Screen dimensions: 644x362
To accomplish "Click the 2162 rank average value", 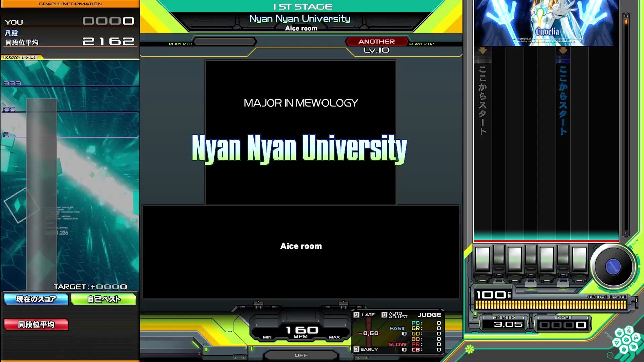I will click(x=108, y=41).
